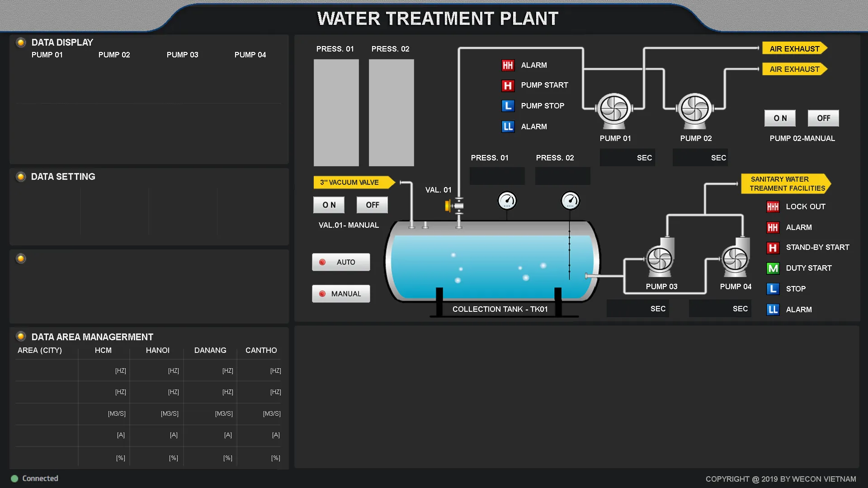Click the M DUTY START indicator
The height and width of the screenshot is (488, 868).
point(773,268)
